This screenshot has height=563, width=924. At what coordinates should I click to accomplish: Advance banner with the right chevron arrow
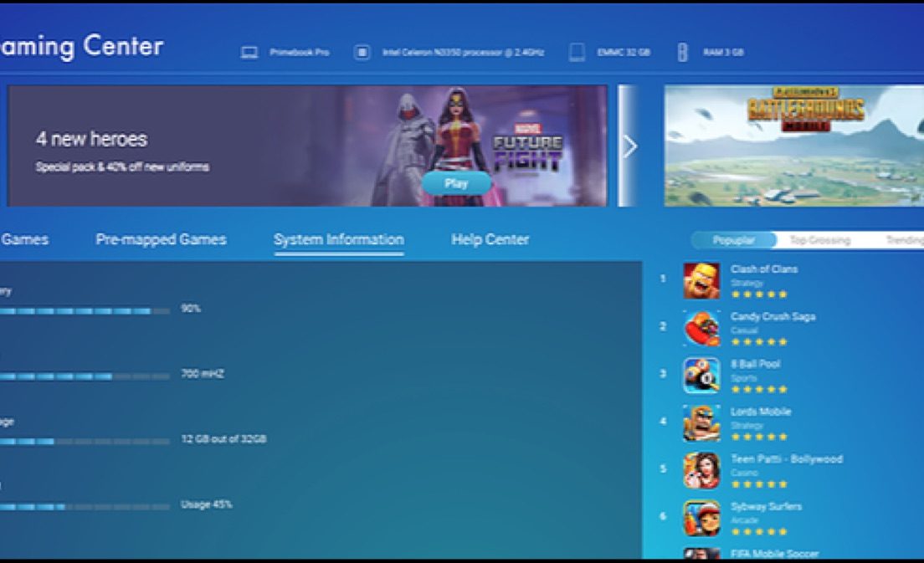pos(629,146)
